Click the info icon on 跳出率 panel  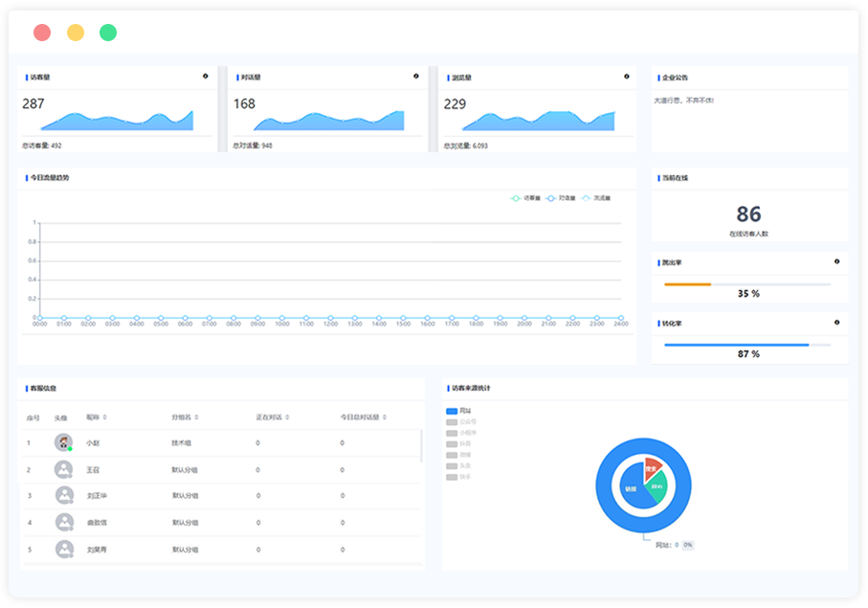pyautogui.click(x=836, y=261)
